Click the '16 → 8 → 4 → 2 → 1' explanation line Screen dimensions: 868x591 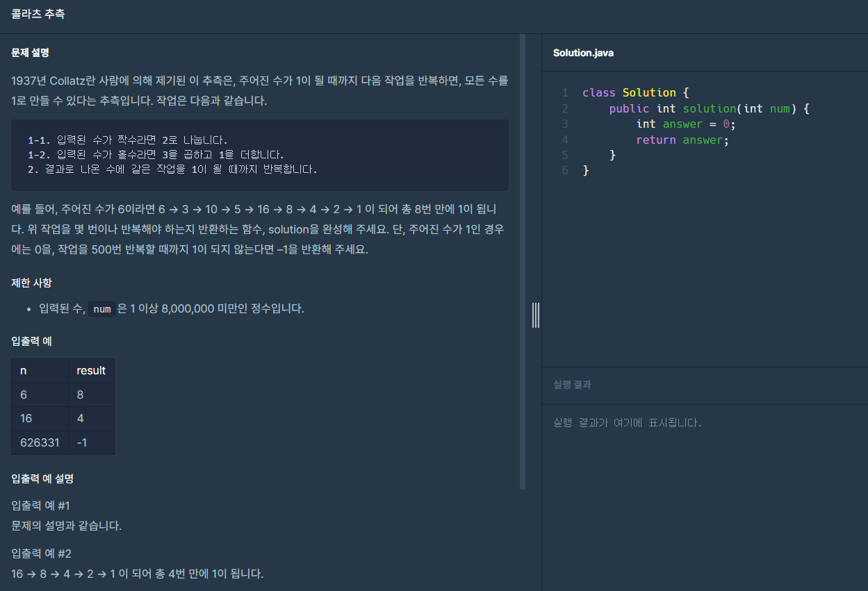tap(138, 574)
